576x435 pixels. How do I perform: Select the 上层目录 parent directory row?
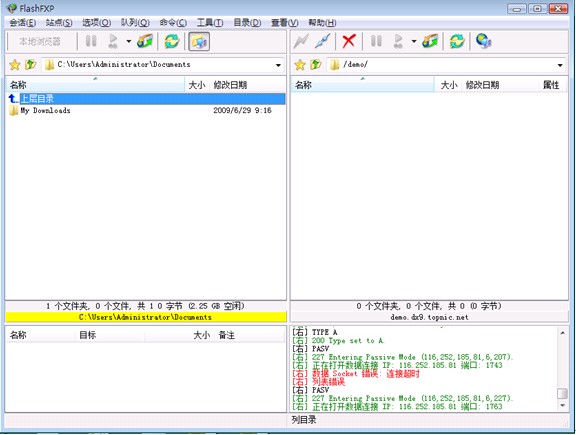[146, 98]
